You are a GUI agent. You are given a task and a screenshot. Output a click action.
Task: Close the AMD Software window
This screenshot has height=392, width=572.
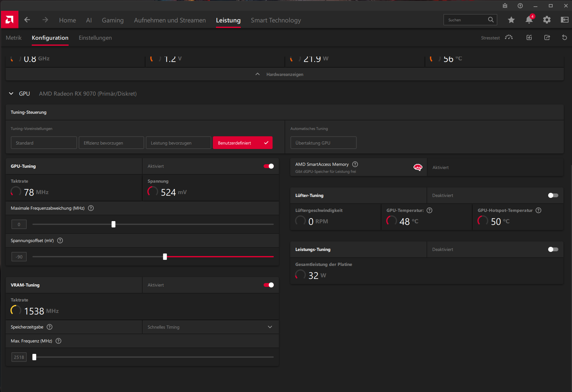coord(566,6)
